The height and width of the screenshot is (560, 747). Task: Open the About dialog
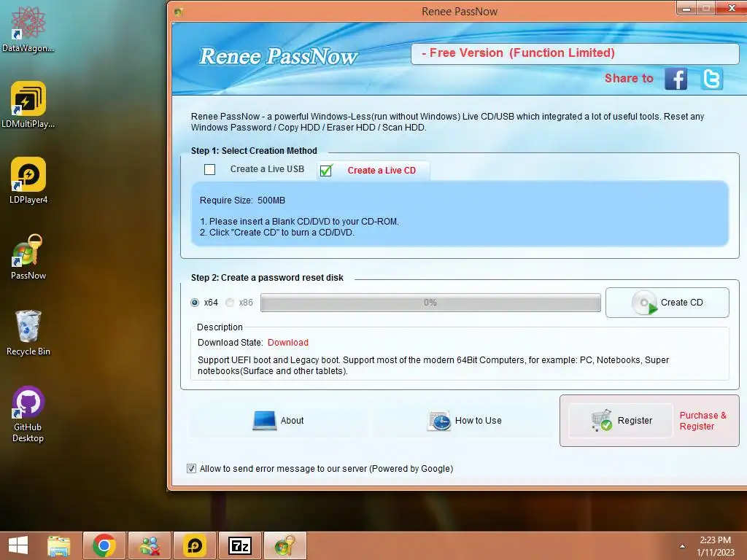pos(278,421)
